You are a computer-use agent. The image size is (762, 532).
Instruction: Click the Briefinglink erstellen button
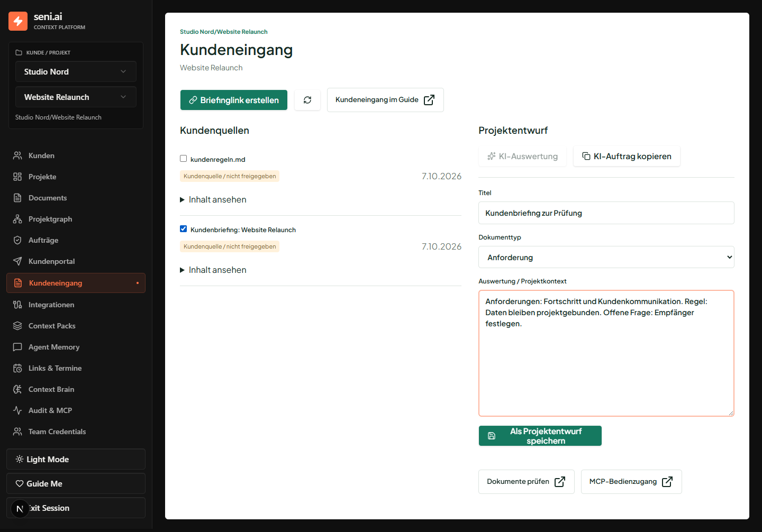pos(234,100)
